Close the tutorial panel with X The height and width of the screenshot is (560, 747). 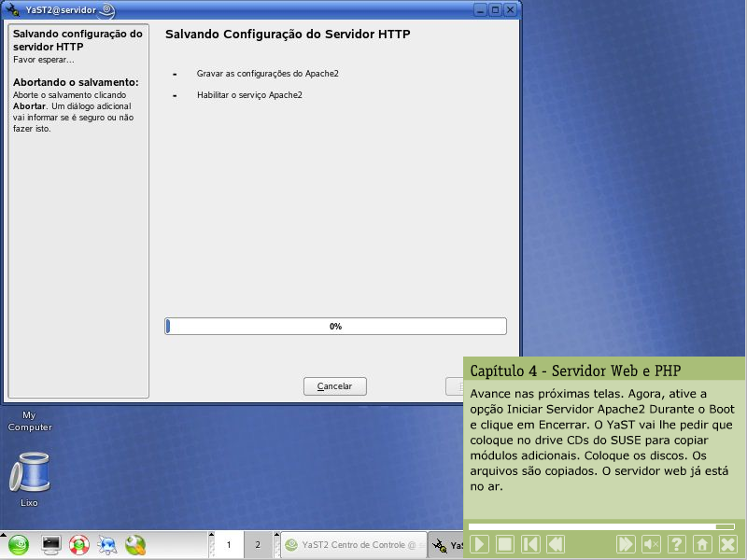click(x=727, y=544)
